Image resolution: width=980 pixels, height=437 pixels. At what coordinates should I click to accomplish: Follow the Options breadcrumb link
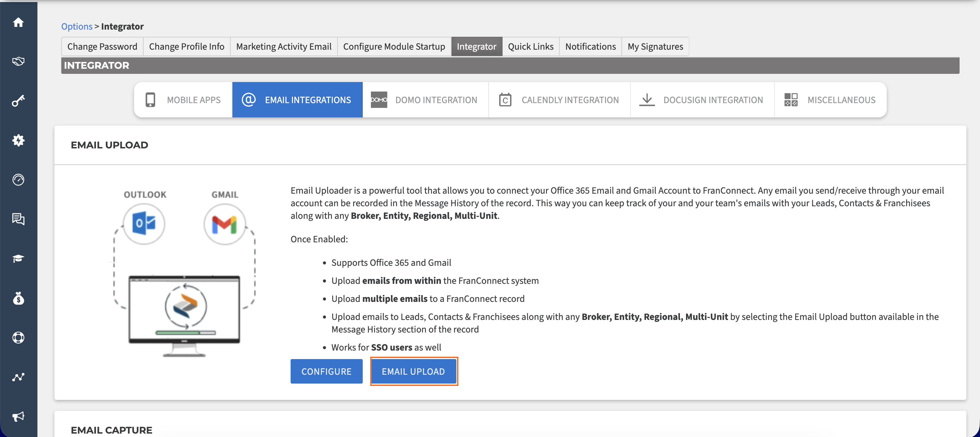pyautogui.click(x=77, y=26)
